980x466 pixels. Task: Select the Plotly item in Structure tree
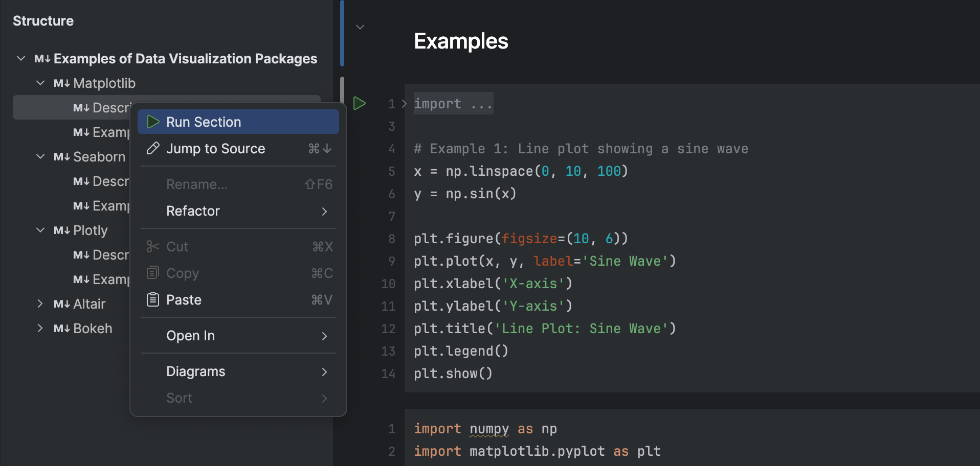tap(90, 230)
